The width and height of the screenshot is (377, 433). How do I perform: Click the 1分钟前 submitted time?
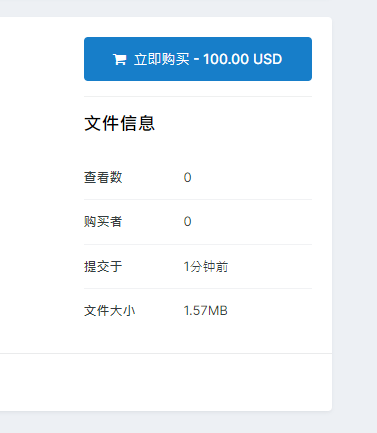tap(206, 267)
